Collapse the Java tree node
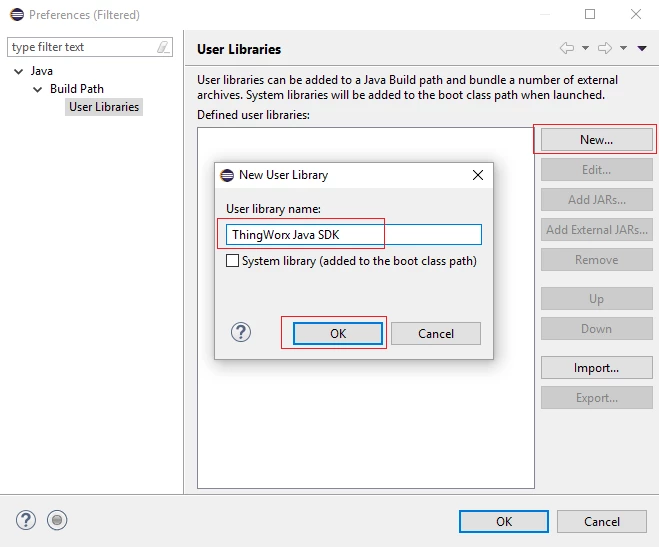Viewport: 659px width, 547px height. point(18,71)
